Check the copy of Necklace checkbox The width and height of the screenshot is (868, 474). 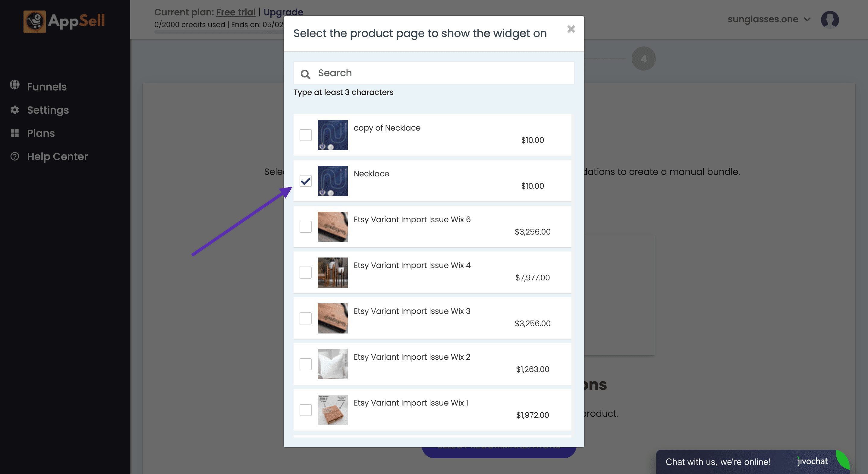[305, 135]
